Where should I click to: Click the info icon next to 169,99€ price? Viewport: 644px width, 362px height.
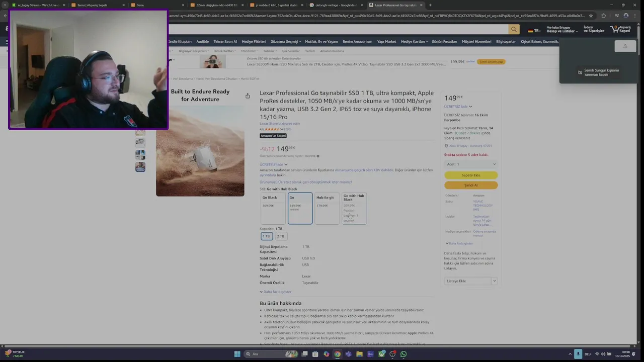click(x=318, y=156)
